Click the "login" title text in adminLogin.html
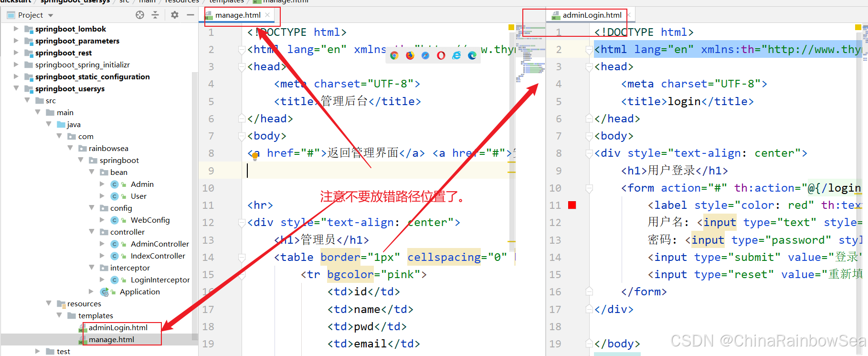Screen dimensions: 868x356 (x=684, y=101)
